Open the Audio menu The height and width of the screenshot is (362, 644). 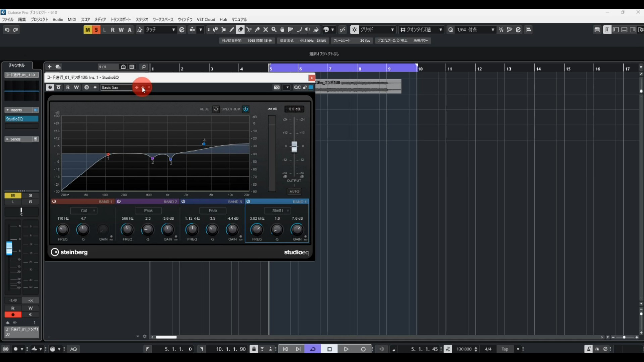tap(58, 19)
